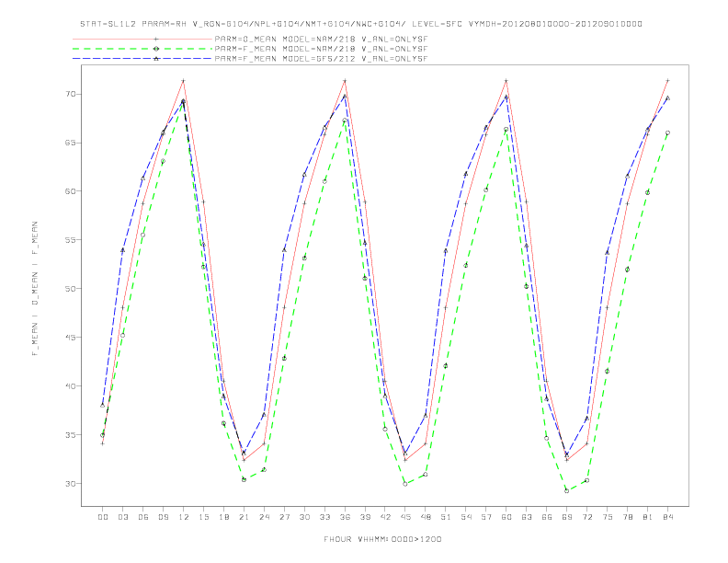Select the F_MEAN NAM/218 legend label

coord(321,49)
